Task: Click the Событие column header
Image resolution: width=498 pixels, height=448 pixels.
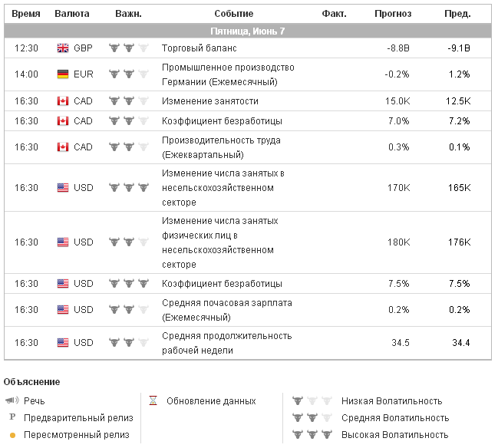Action: click(x=233, y=14)
